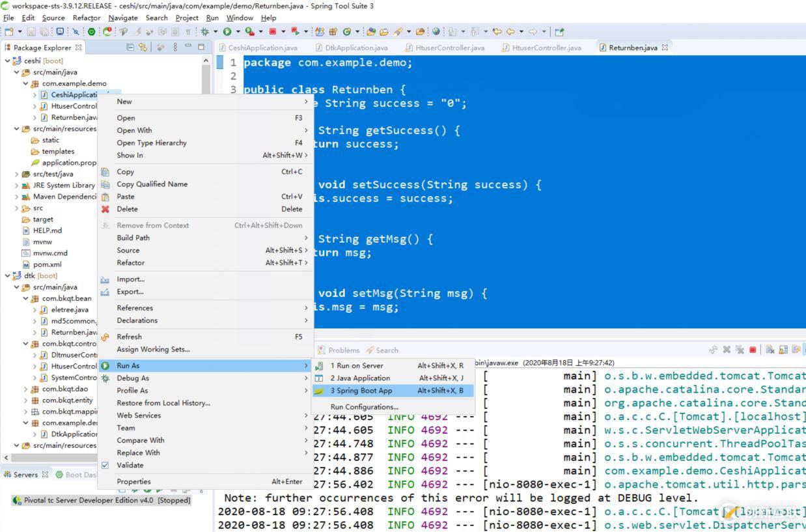Open pom.xml in Package Explorer
Viewport: 806px width, 532px height.
coord(47,264)
